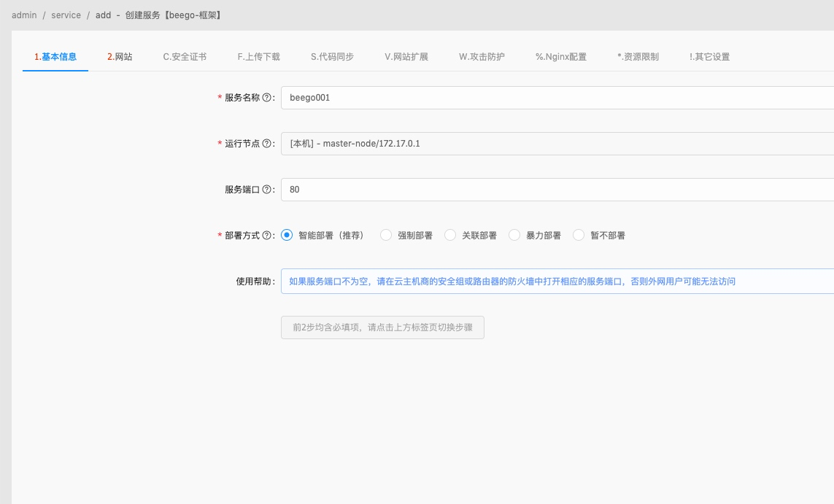The width and height of the screenshot is (834, 504).
Task: Open C.安全证书 tab
Action: (x=185, y=57)
